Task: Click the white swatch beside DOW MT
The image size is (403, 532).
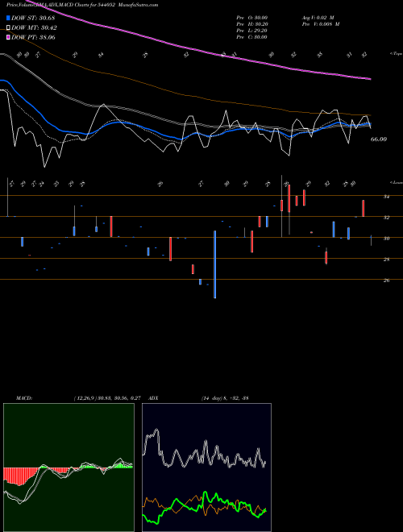Action: (x=8, y=28)
